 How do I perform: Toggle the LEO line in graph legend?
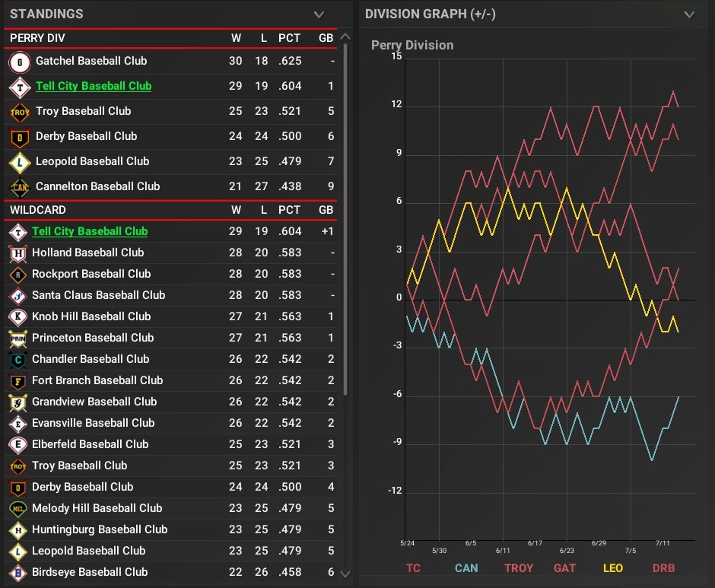click(x=613, y=567)
